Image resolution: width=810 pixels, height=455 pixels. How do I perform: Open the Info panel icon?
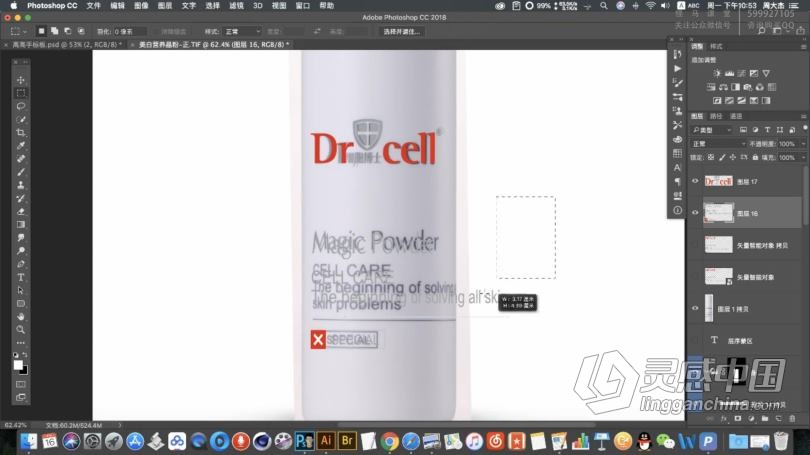tap(677, 210)
